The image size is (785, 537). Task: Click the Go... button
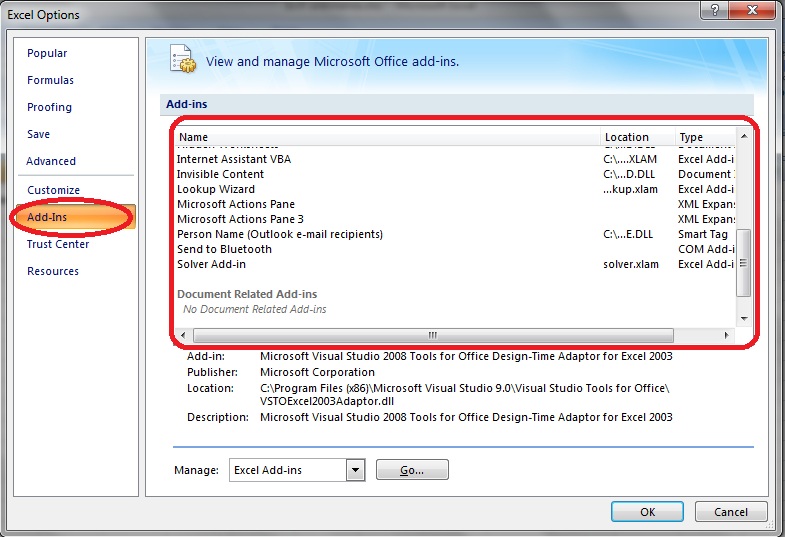[412, 470]
